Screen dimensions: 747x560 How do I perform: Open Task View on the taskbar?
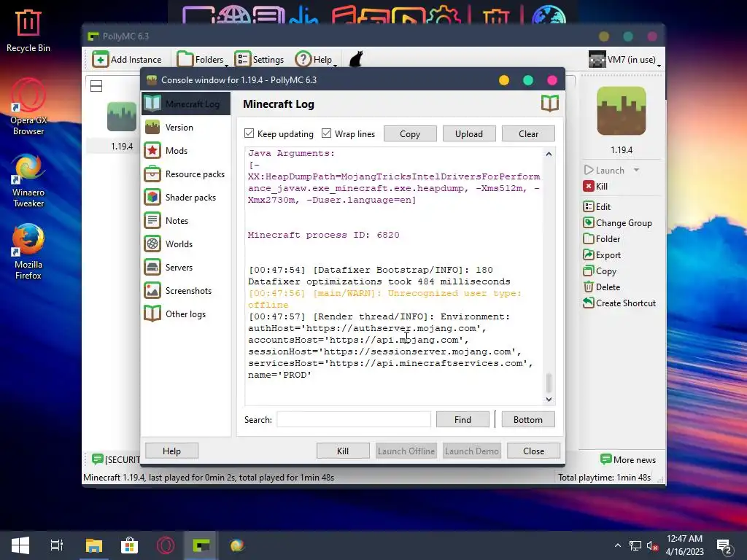pyautogui.click(x=57, y=545)
